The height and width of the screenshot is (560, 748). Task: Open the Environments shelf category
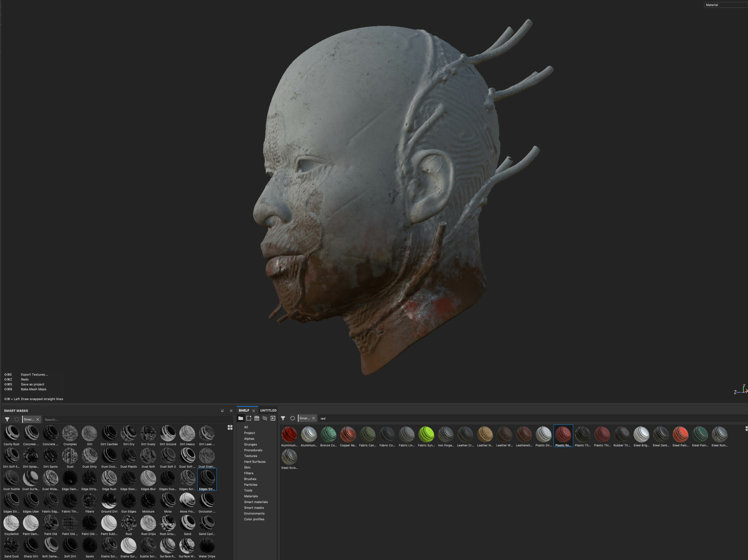pos(254,513)
